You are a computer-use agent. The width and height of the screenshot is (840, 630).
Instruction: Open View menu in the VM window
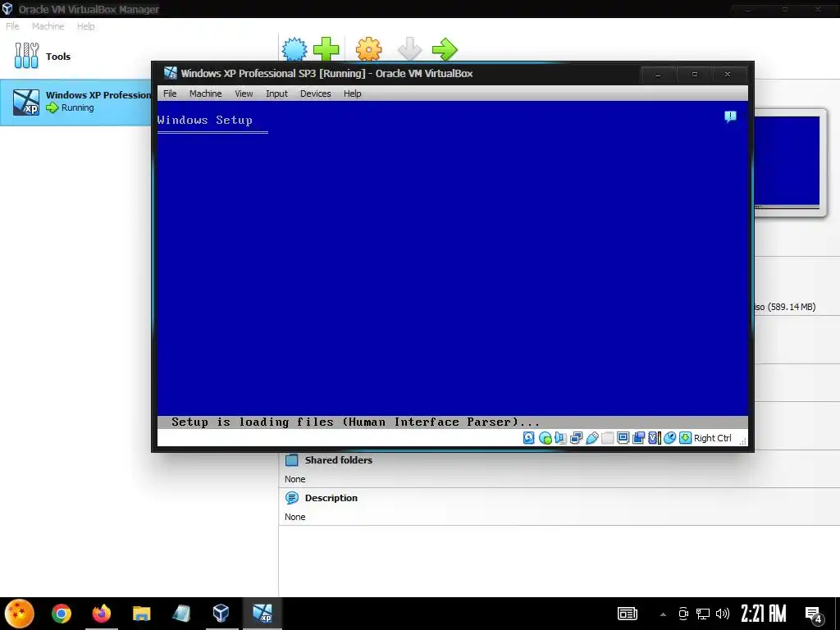point(244,94)
